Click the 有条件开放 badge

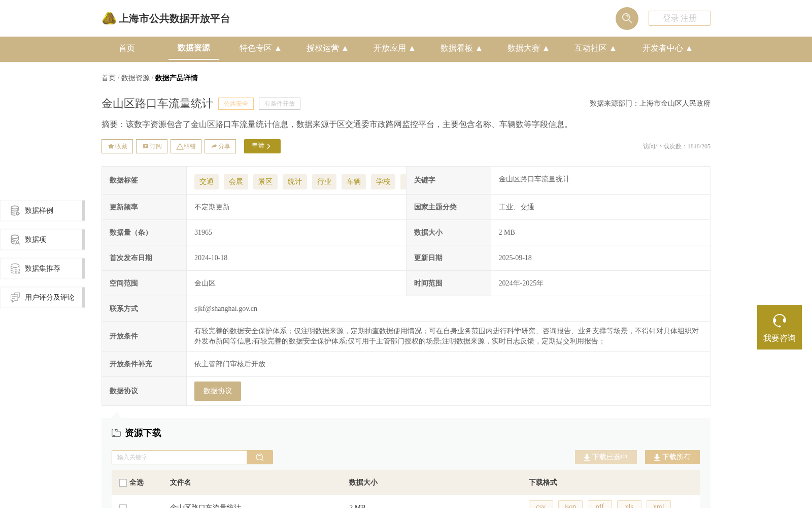tap(280, 104)
